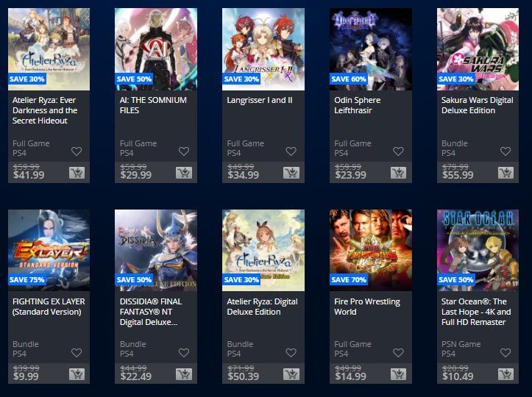Add Star Ocean Last Hope to cart
Viewport: 532px width, 397px height.
click(x=506, y=374)
